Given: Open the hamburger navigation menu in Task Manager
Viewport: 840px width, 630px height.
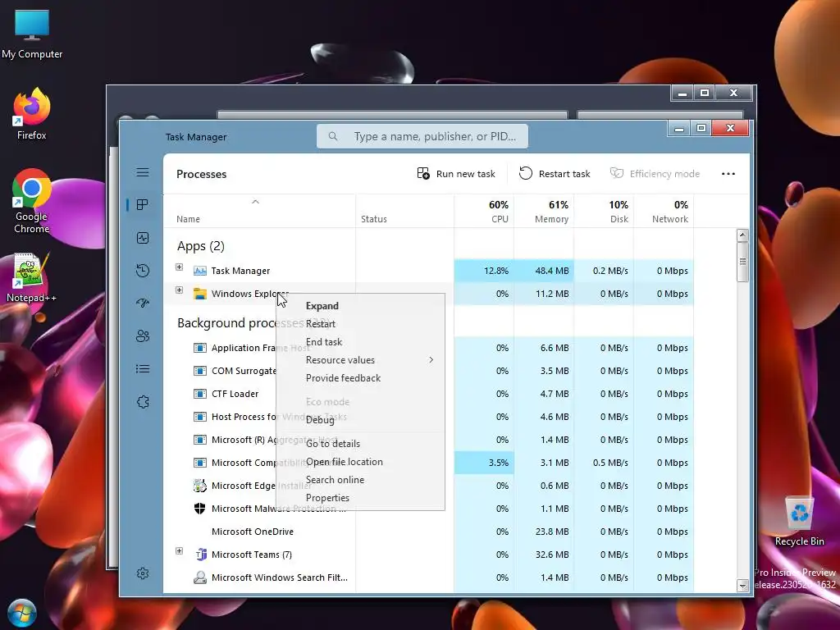Looking at the screenshot, I should pos(143,172).
